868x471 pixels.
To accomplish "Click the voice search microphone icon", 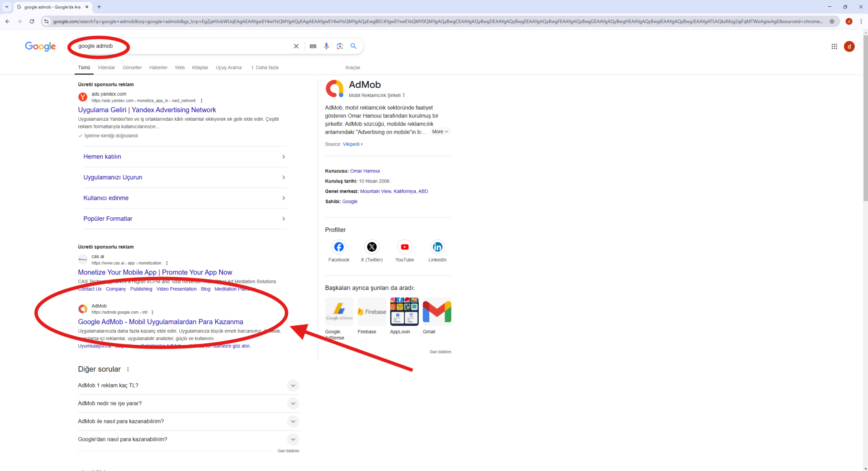I will (x=326, y=46).
